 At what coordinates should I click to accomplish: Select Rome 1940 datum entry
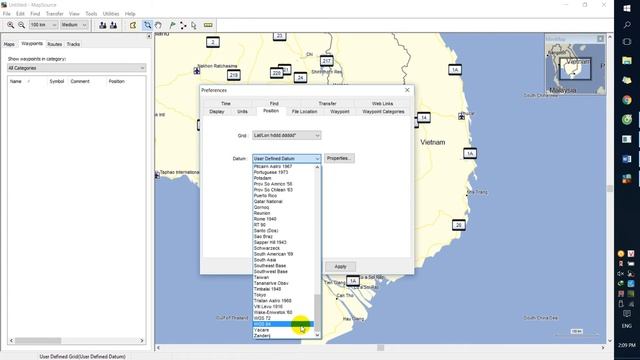(284, 219)
